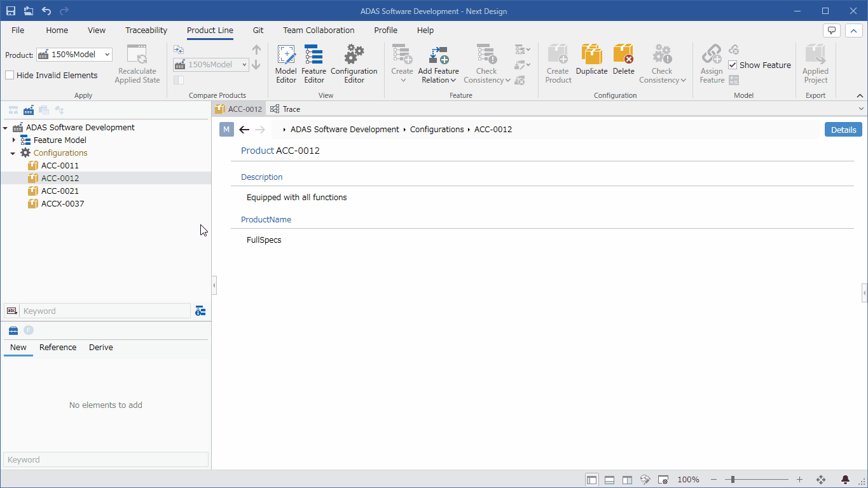Collapse the ADAS Software Development root node

5,128
